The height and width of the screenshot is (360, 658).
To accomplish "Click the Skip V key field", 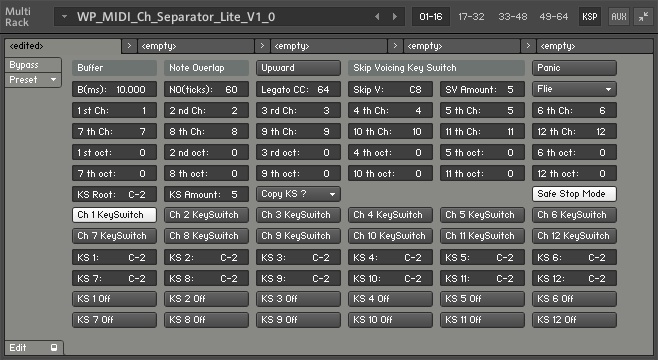I will coord(390,89).
